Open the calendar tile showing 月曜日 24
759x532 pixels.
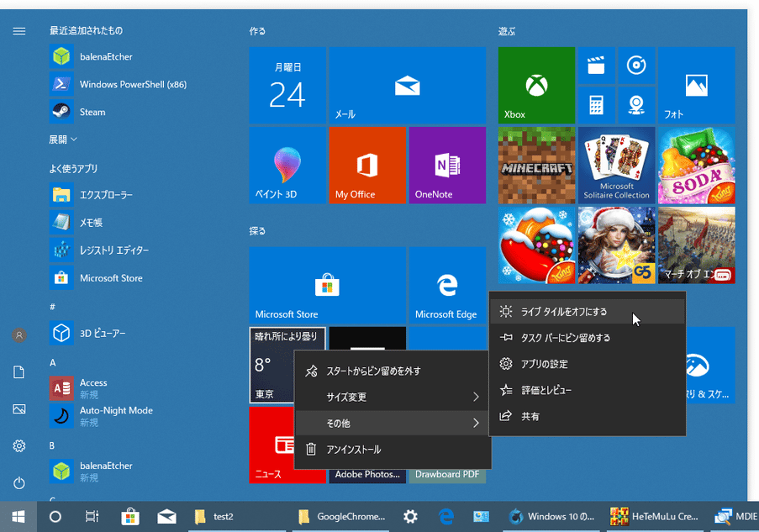tap(287, 85)
